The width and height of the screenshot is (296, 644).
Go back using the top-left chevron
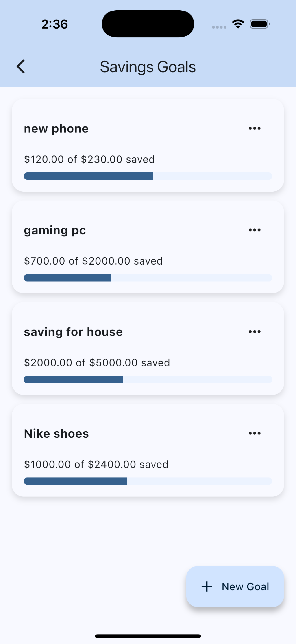[21, 66]
